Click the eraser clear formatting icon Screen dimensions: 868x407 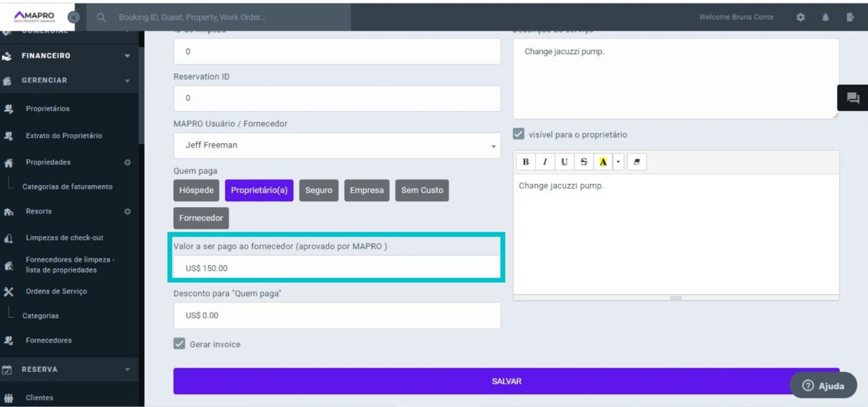point(637,162)
